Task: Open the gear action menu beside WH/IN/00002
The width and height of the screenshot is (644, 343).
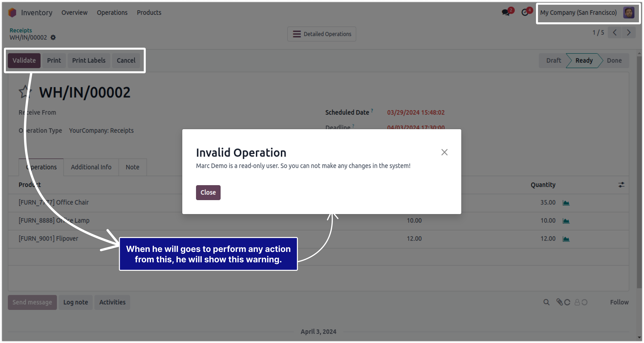Action: coord(53,38)
